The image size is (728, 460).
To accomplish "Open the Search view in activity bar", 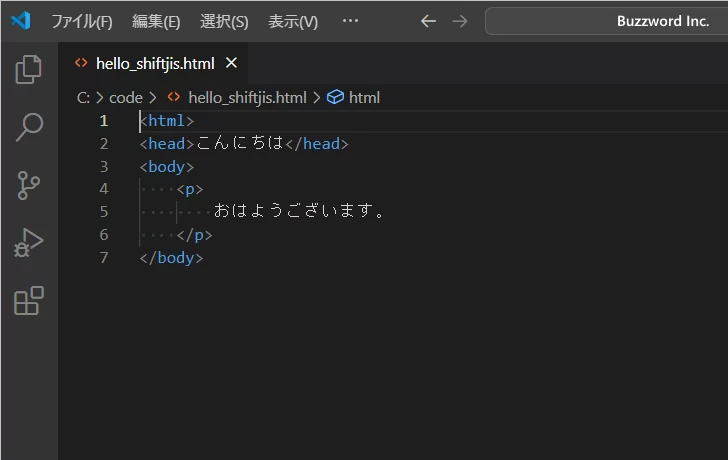I will click(29, 127).
